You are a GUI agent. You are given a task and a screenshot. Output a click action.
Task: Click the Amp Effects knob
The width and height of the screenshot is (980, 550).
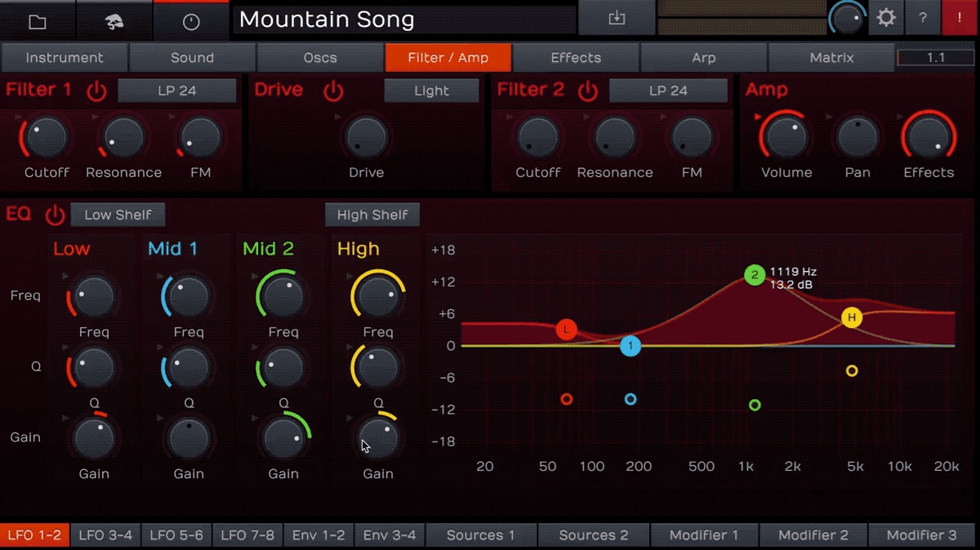point(929,137)
